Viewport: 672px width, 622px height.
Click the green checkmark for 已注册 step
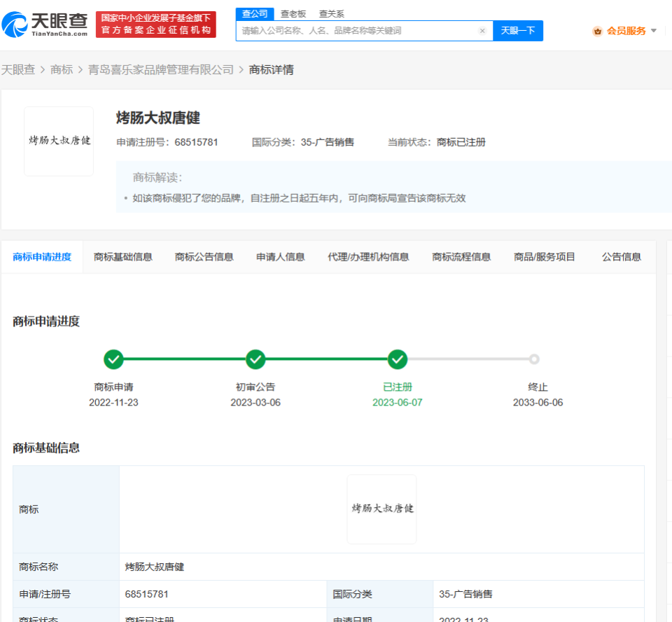pyautogui.click(x=398, y=359)
